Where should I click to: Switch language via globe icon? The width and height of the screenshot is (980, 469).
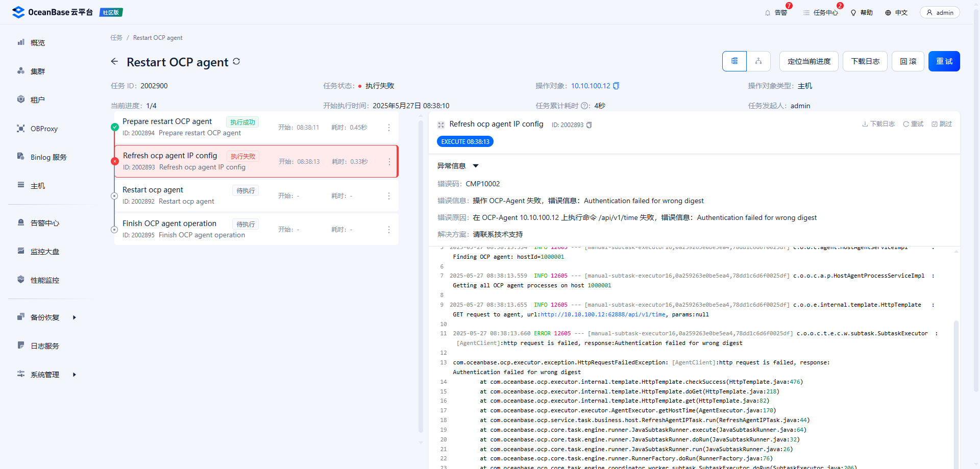pyautogui.click(x=896, y=13)
